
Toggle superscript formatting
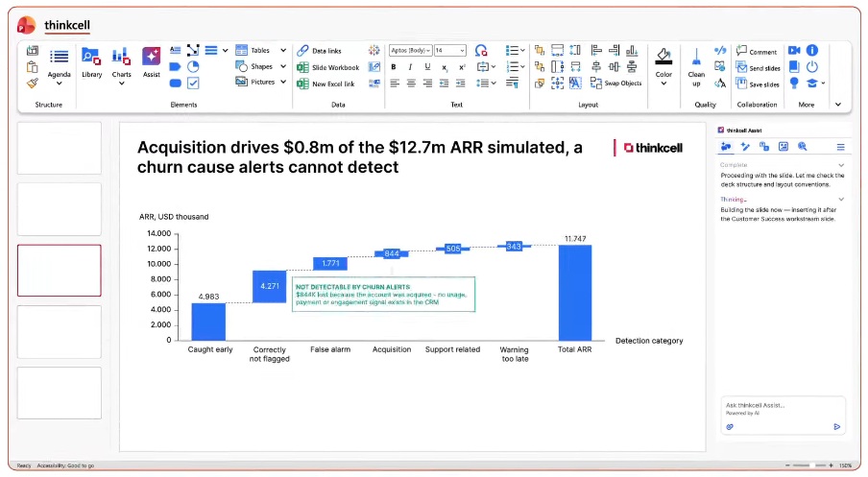pyautogui.click(x=462, y=67)
